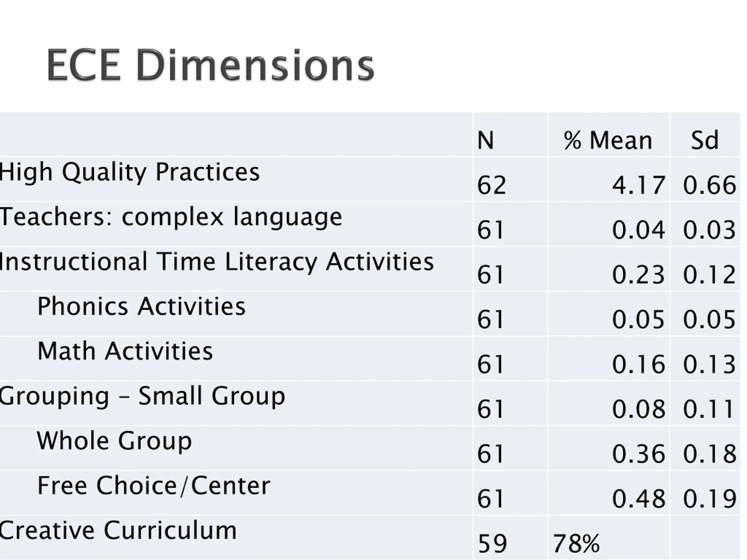This screenshot has height=560, width=747.
Task: Click the Grouping – Small Group label
Action: (142, 396)
